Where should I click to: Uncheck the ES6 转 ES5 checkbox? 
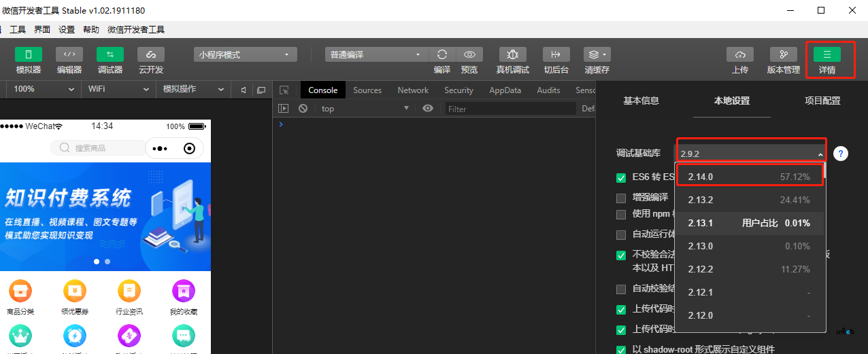pyautogui.click(x=621, y=178)
